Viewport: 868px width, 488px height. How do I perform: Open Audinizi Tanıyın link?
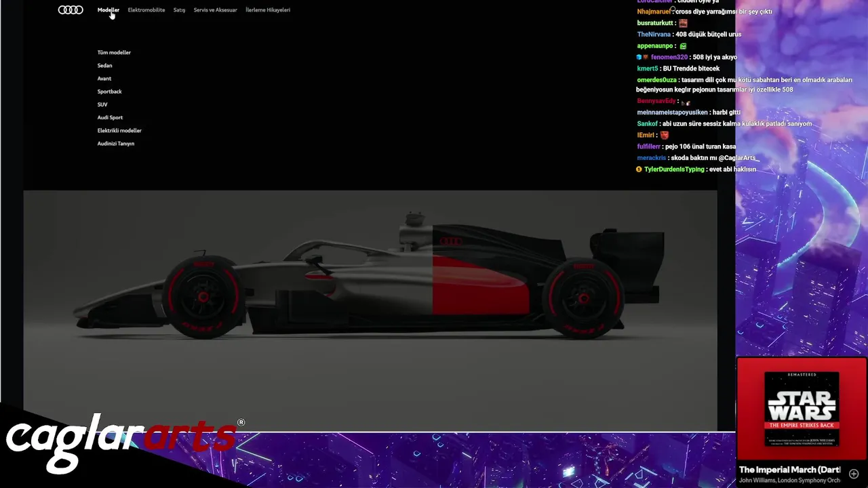pos(116,143)
